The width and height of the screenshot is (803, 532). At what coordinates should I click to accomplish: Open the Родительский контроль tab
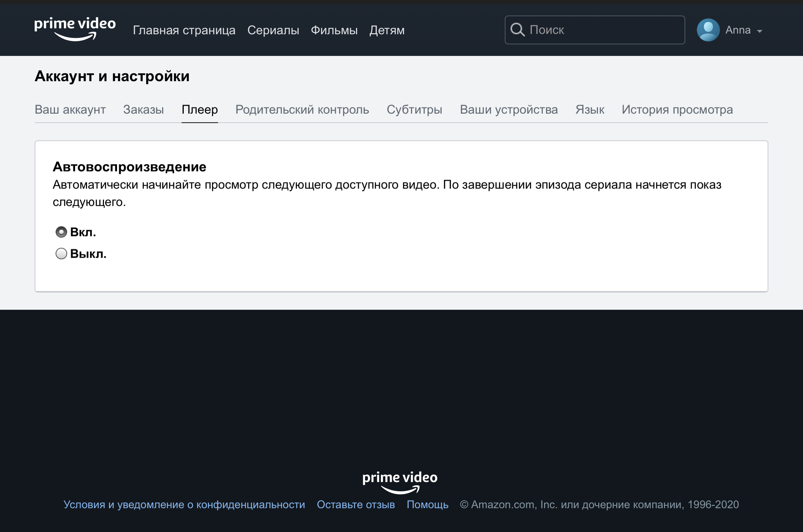[x=302, y=109]
